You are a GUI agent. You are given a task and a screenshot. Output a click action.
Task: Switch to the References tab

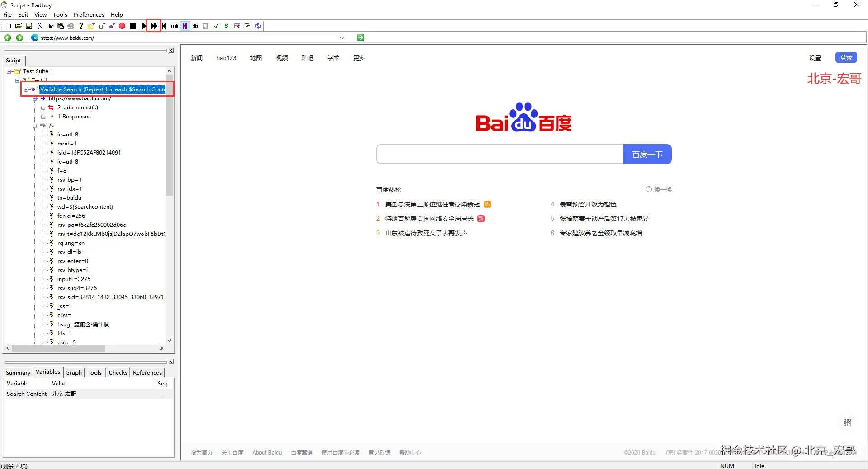point(147,373)
